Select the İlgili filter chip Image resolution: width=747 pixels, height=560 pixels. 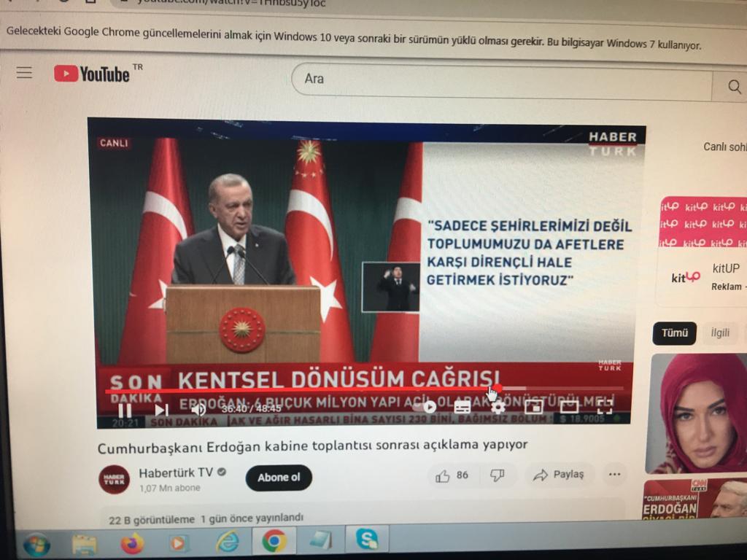pos(720,332)
